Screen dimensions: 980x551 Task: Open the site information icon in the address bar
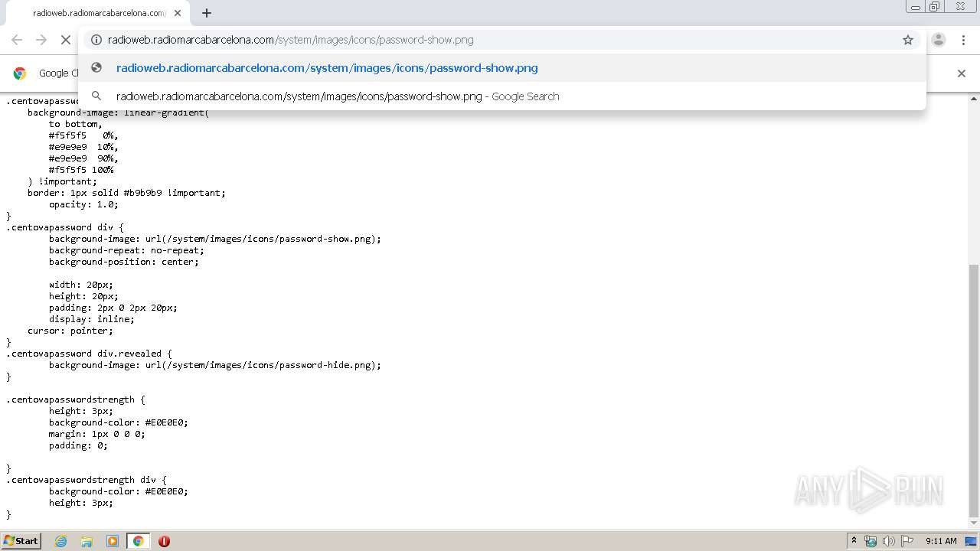coord(96,40)
